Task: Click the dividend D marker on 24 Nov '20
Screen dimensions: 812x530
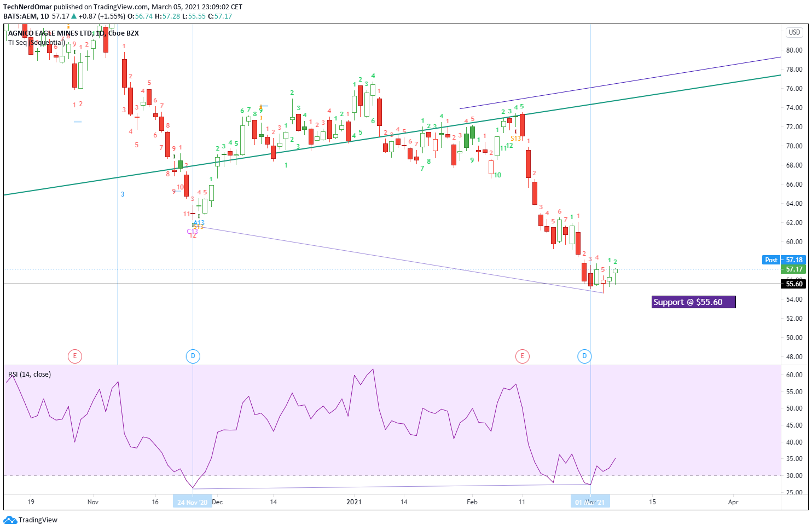Action: pyautogui.click(x=193, y=356)
